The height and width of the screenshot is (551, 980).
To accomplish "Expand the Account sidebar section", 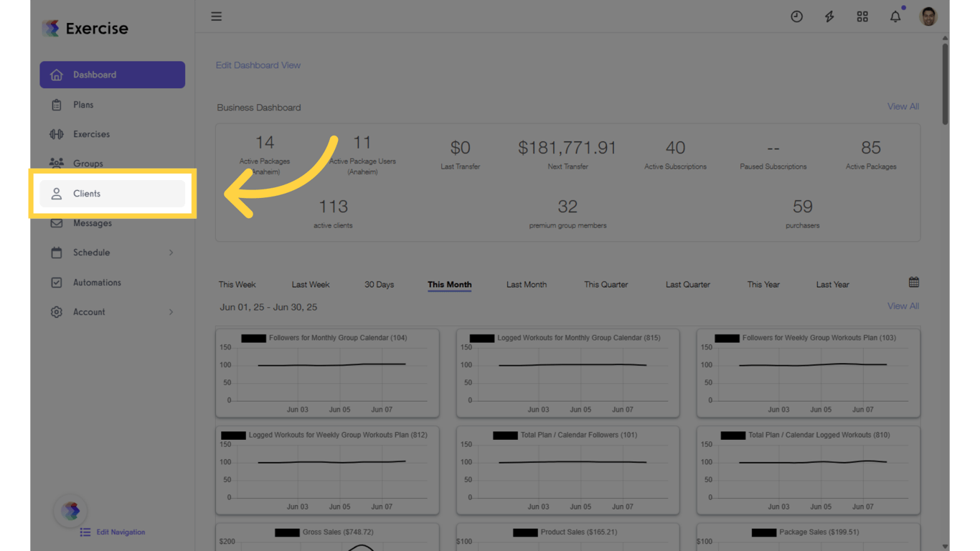I will (x=89, y=311).
